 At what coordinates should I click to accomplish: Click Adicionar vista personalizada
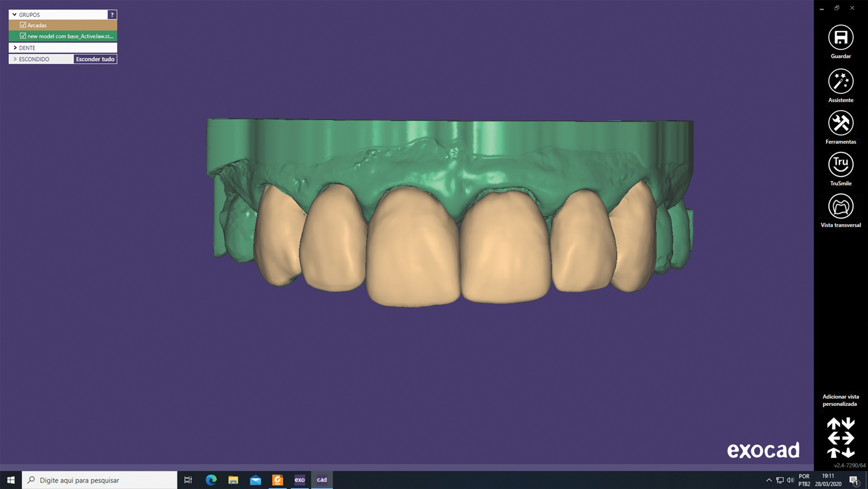(x=840, y=400)
